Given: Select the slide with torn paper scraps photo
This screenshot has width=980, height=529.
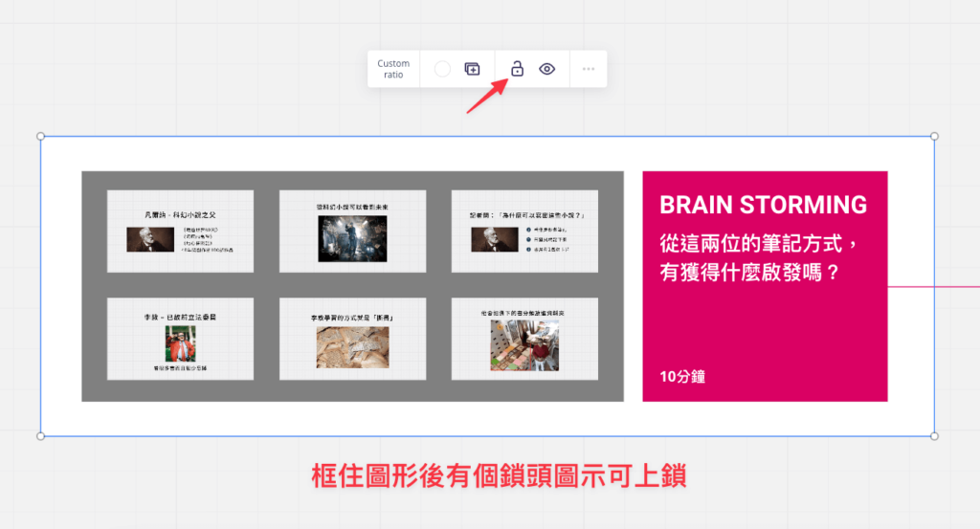Looking at the screenshot, I should coord(352,339).
